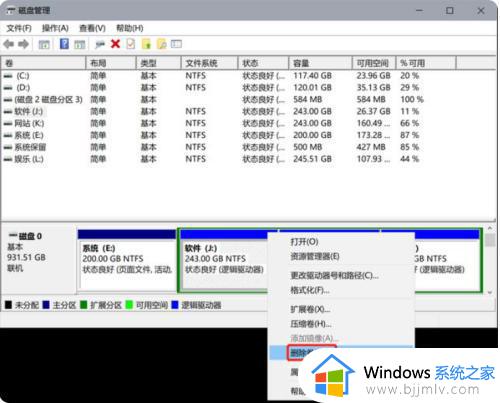
Task: Sort by the 文件系统 column header
Action: 209,63
